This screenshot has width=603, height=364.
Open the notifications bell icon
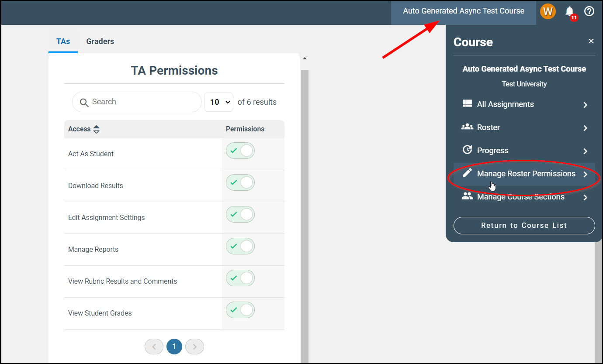pos(569,11)
